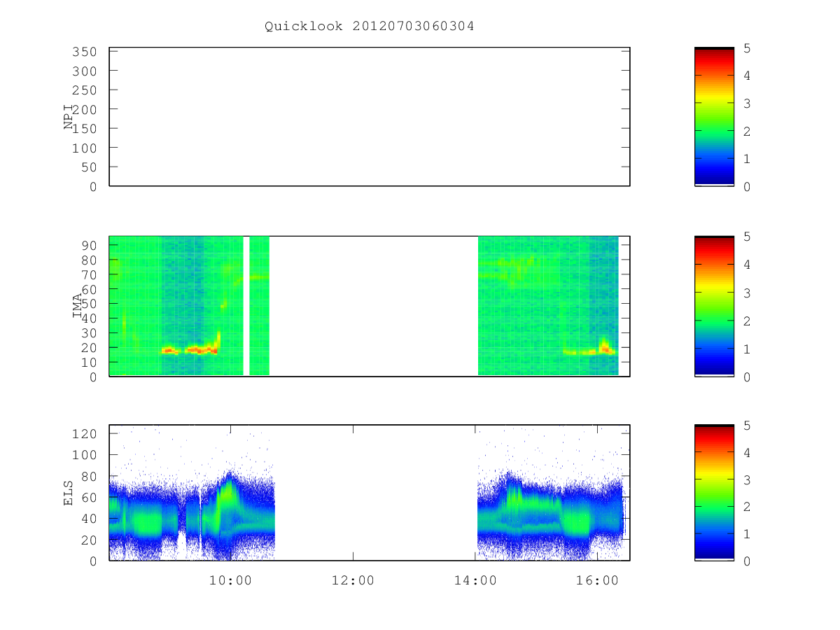Click the 4 label on IMA color bar

pyautogui.click(x=746, y=265)
